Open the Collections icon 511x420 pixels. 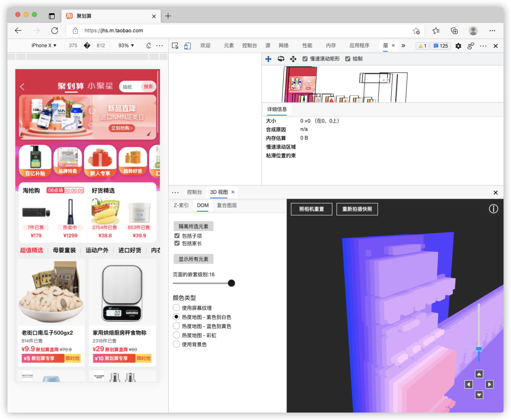454,31
